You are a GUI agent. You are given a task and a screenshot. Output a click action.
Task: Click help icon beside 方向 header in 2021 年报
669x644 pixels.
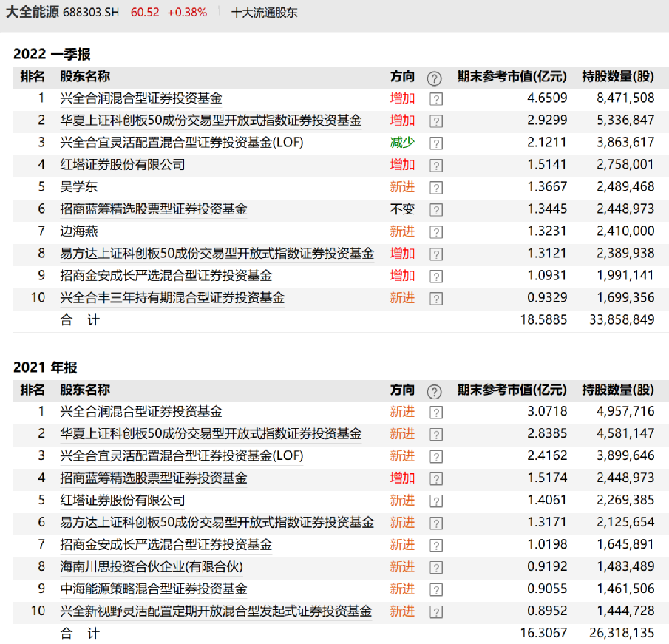[x=434, y=391]
